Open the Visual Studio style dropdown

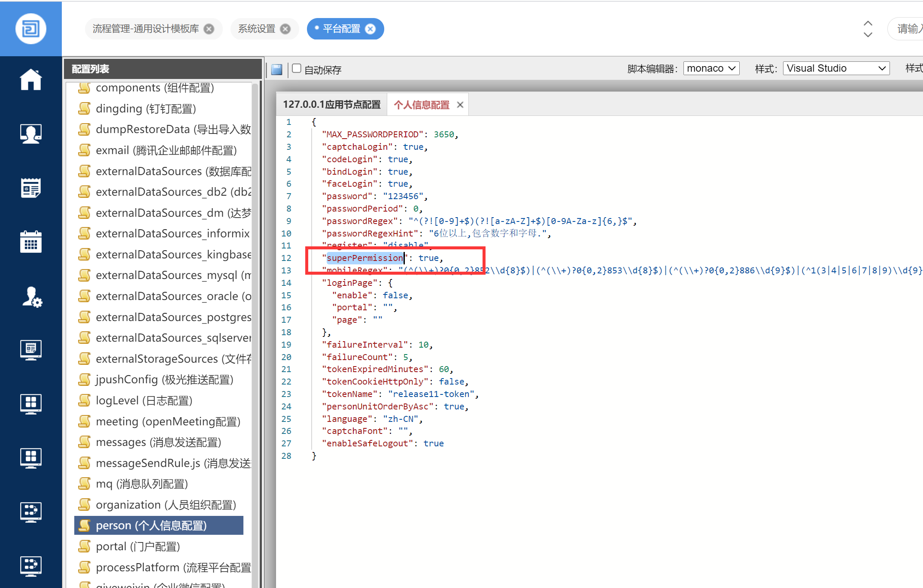(x=835, y=68)
